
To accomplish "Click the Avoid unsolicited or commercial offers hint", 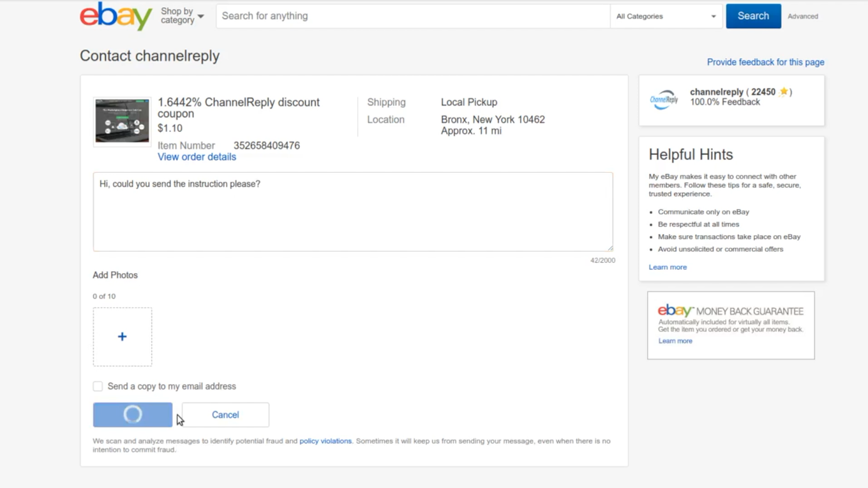I will click(x=721, y=249).
